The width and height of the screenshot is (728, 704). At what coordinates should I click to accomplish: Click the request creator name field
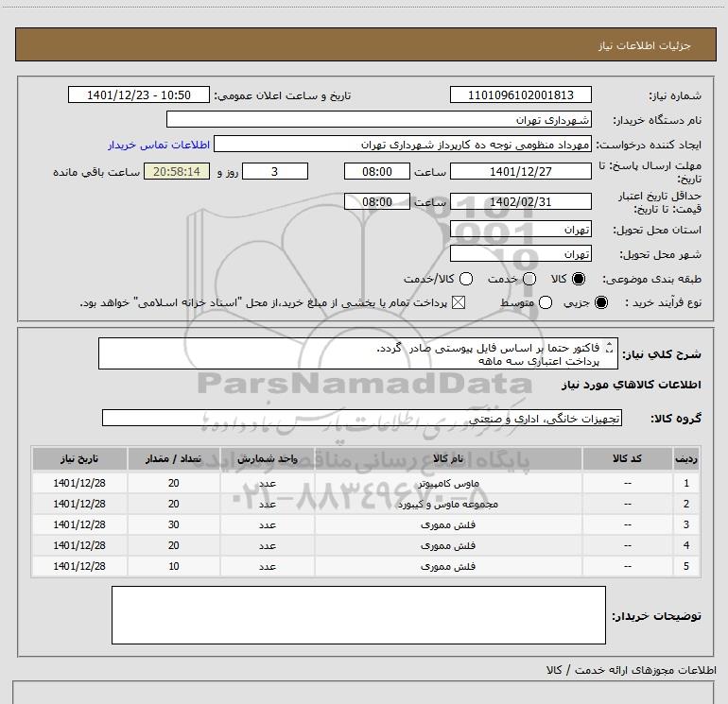[x=403, y=144]
